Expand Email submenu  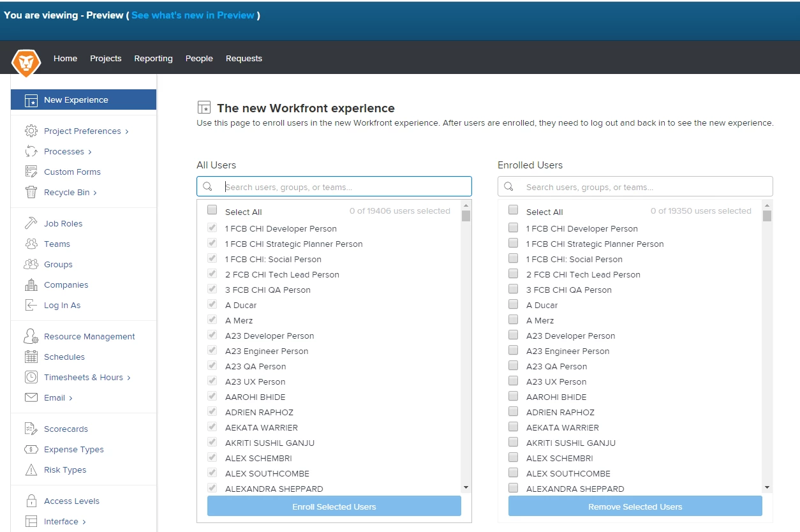click(x=71, y=398)
